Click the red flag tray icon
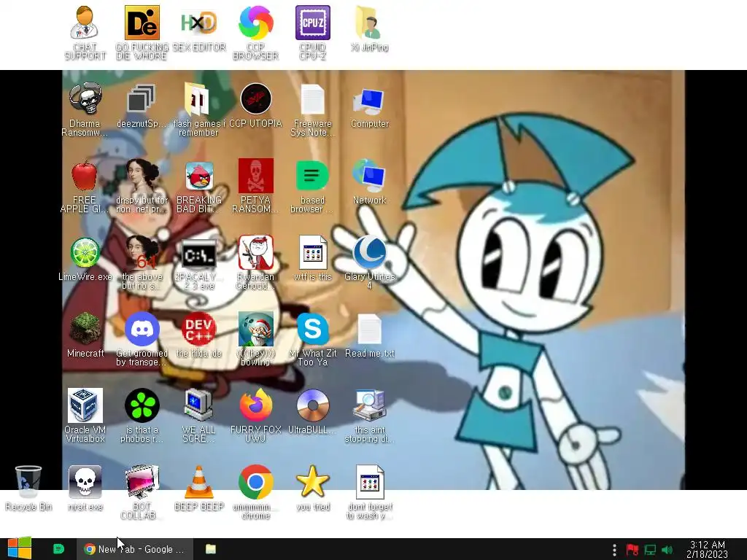The image size is (747, 560). coord(632,550)
